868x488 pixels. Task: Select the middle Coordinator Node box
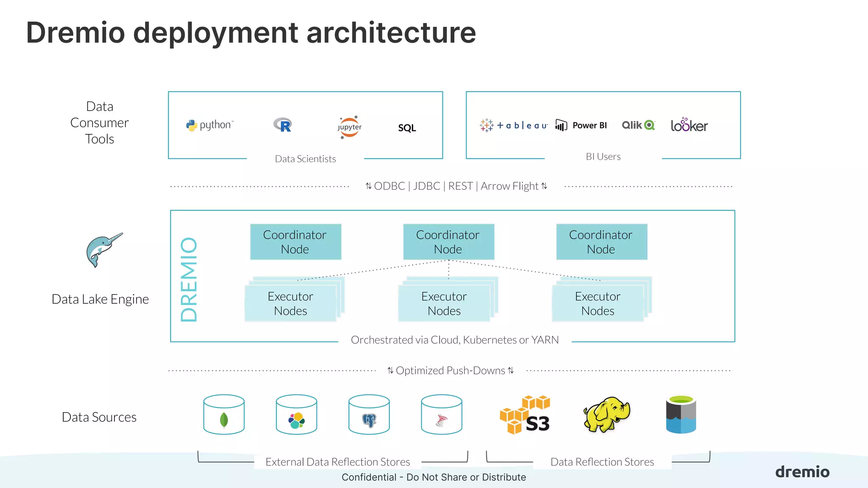point(448,242)
